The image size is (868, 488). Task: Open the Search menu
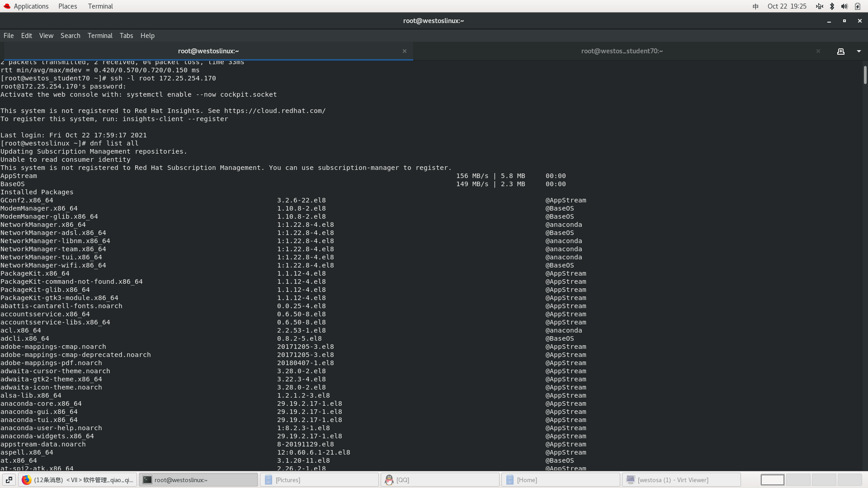click(70, 36)
